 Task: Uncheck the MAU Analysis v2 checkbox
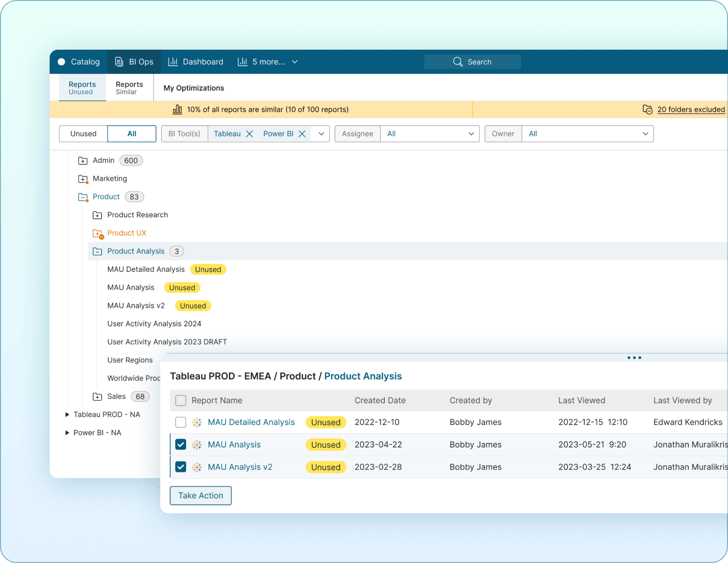[x=180, y=467]
